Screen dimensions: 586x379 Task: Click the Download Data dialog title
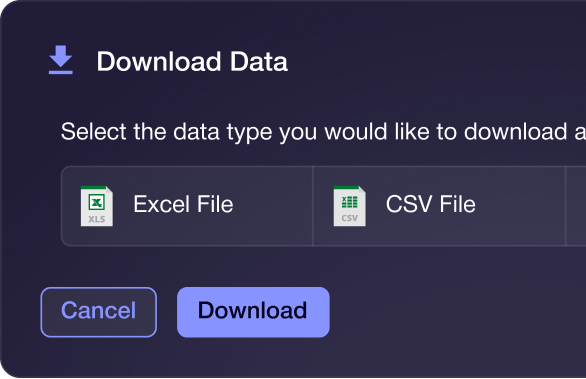pos(192,61)
